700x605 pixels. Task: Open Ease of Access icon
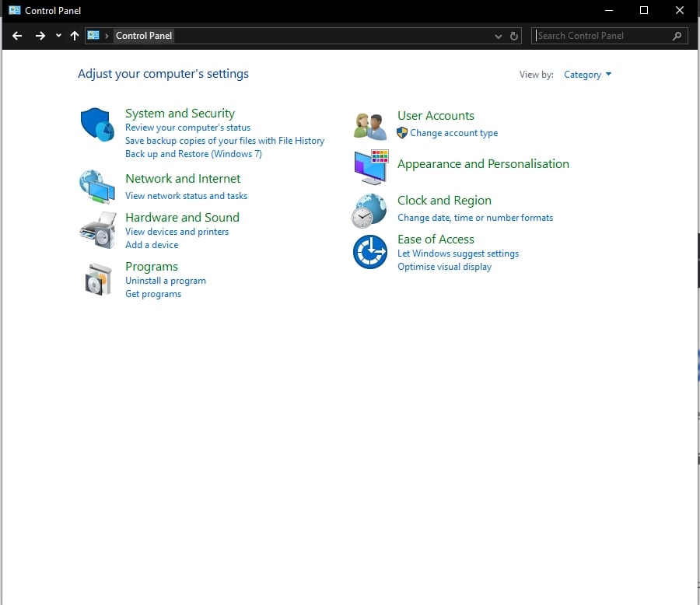[370, 252]
